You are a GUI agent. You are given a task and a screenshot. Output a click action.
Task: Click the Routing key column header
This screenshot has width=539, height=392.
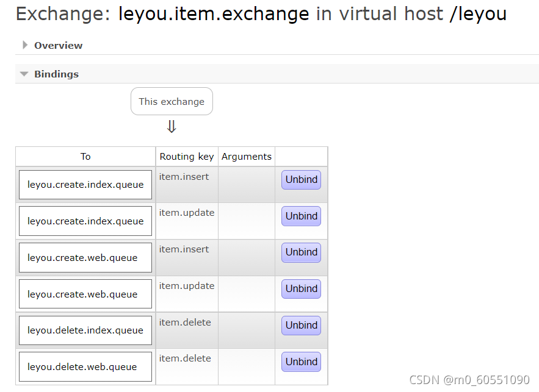(187, 157)
